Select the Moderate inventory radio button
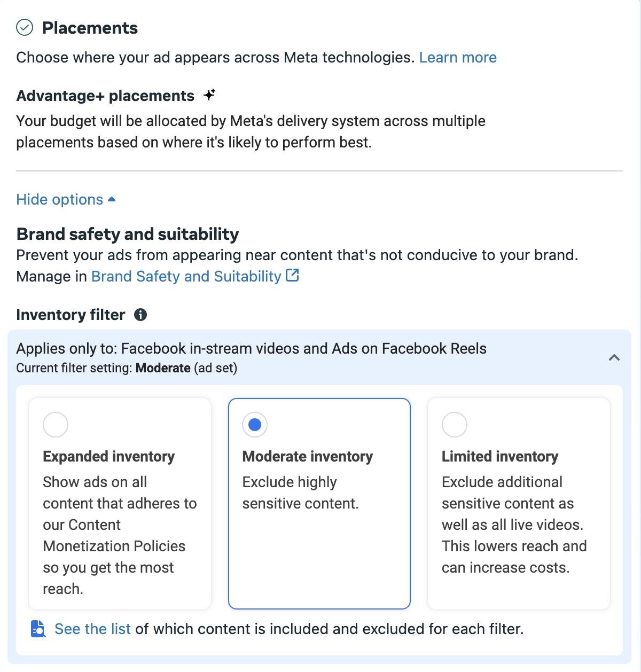This screenshot has height=672, width=641. click(255, 425)
